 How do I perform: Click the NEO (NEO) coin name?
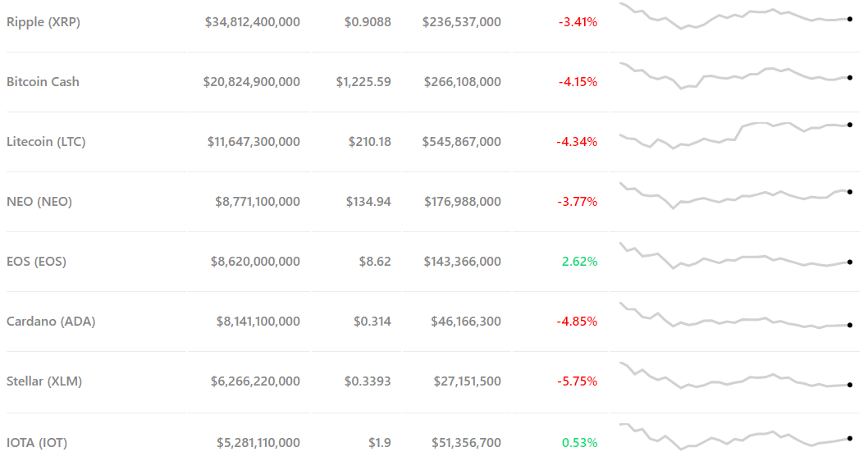tap(39, 202)
